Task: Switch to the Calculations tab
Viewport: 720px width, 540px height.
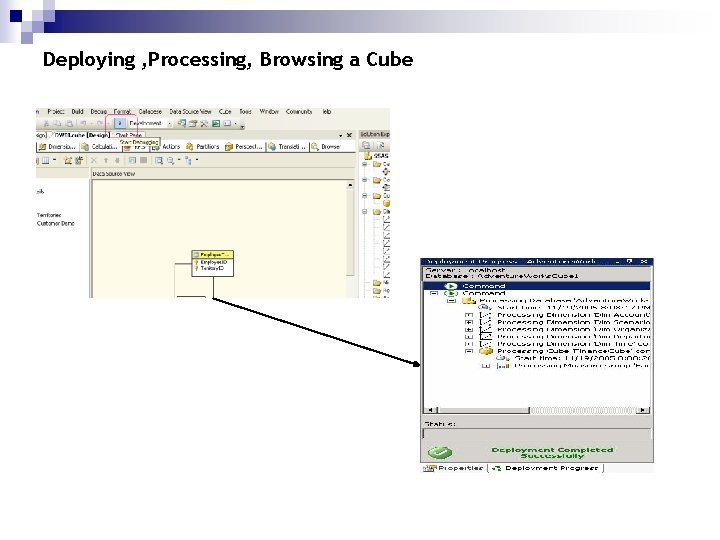Action: [x=99, y=147]
